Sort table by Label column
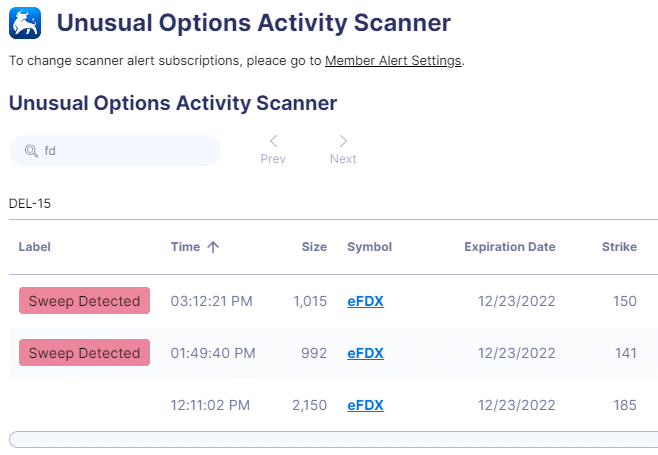Screen dimensions: 658x455 [34, 247]
